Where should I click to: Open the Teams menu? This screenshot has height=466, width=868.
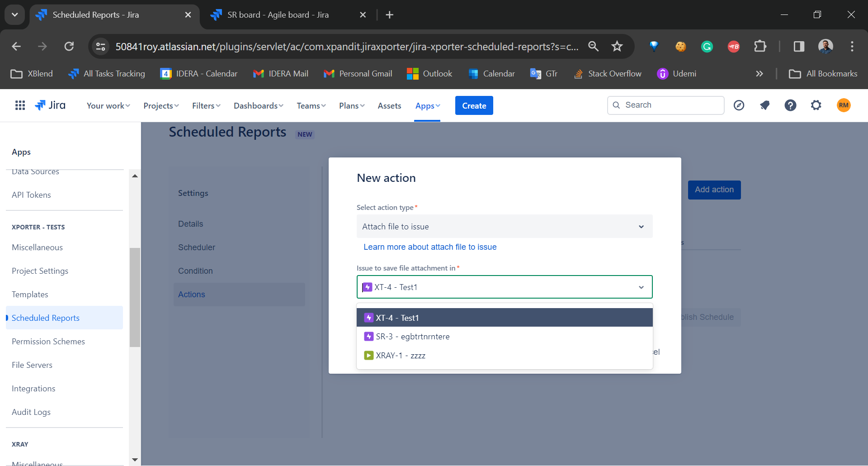[311, 105]
